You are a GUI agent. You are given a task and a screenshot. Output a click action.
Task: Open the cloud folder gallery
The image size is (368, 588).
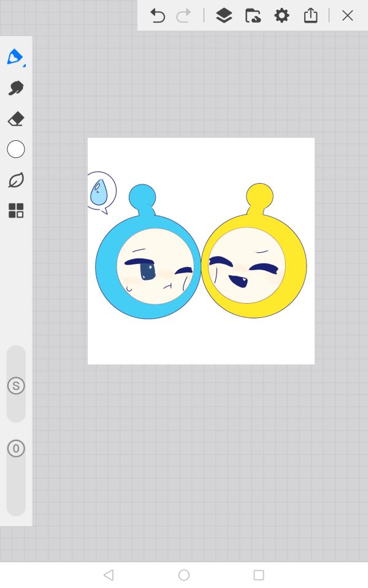pyautogui.click(x=253, y=16)
